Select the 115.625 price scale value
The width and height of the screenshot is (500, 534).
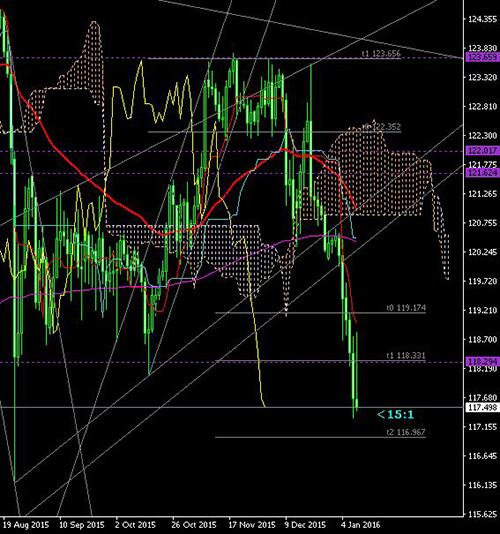pyautogui.click(x=482, y=514)
